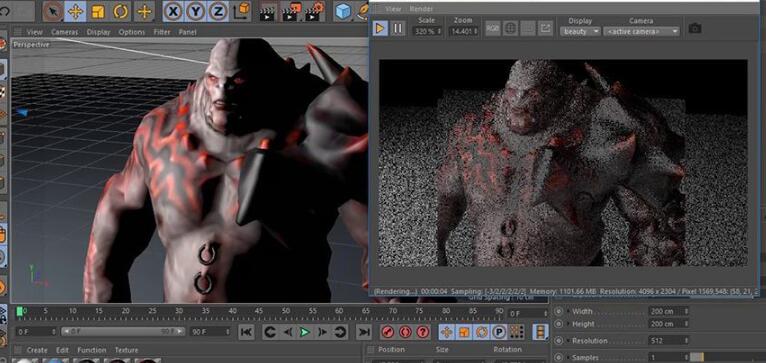Screen dimensions: 766x363
Task: Toggle Z axis lock
Action: pyautogui.click(x=218, y=12)
